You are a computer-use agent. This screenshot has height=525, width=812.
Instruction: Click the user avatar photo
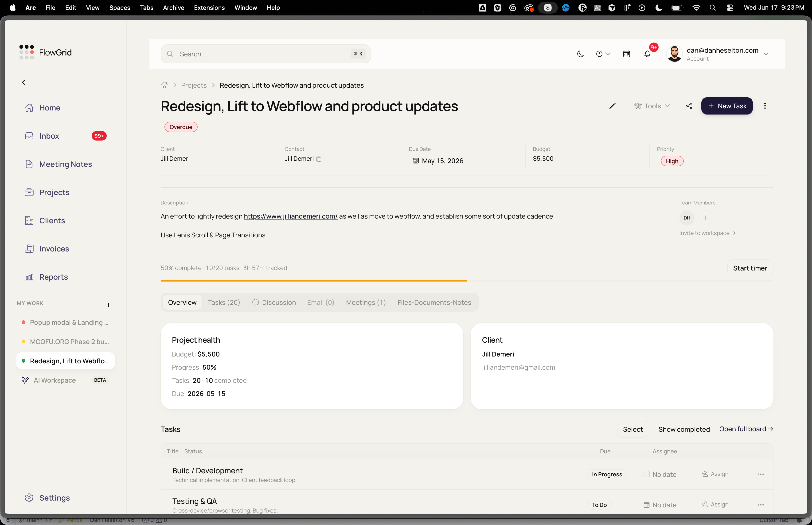[674, 54]
